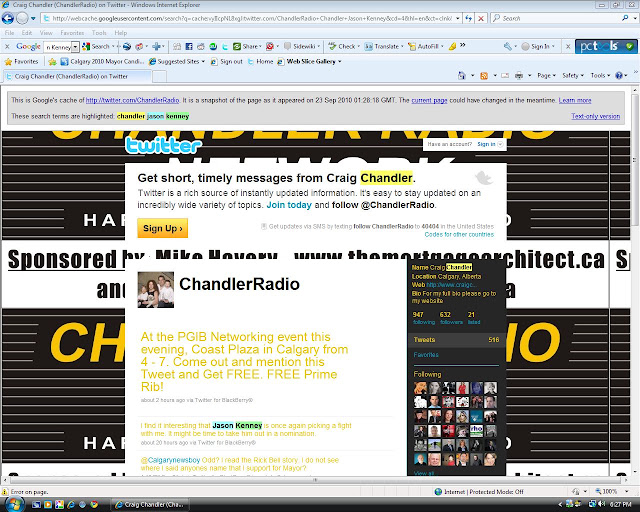The image size is (640, 512).
Task: Click the StumbleUpon icon in Google Toolbar
Action: click(x=213, y=47)
